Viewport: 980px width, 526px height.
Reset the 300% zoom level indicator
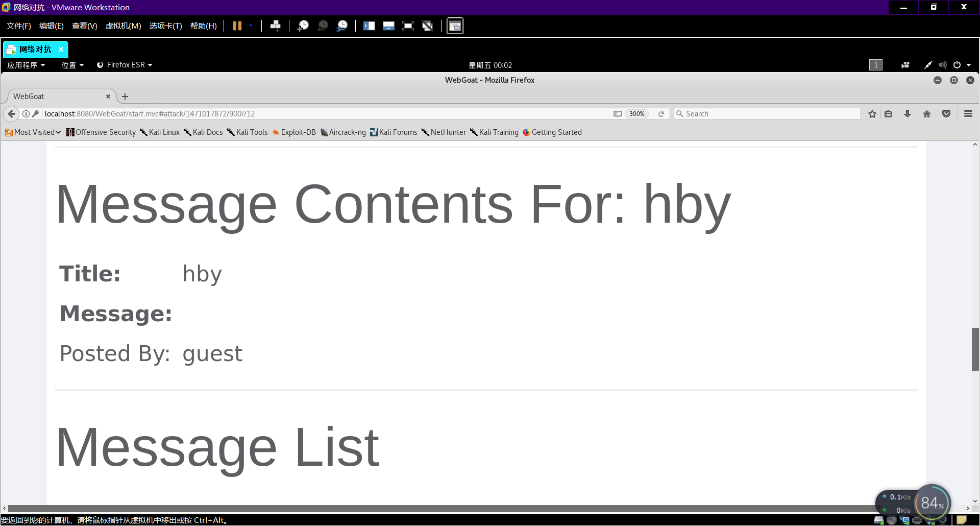click(636, 114)
